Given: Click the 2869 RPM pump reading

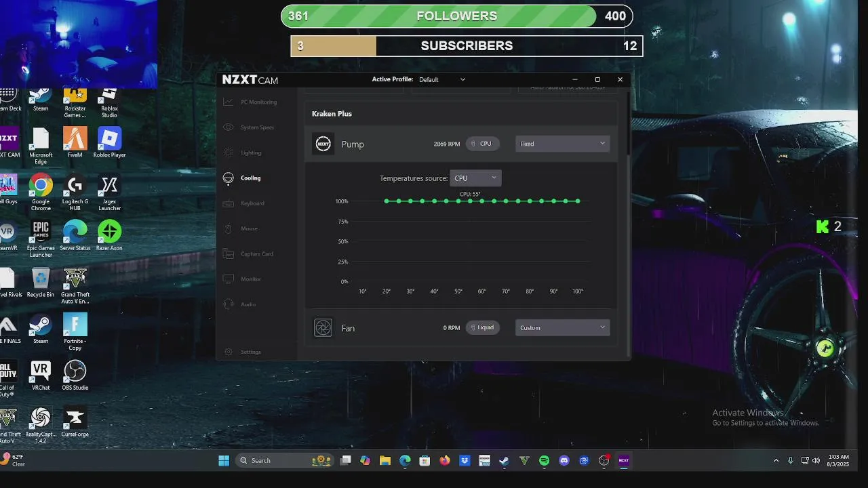Looking at the screenshot, I should [447, 144].
